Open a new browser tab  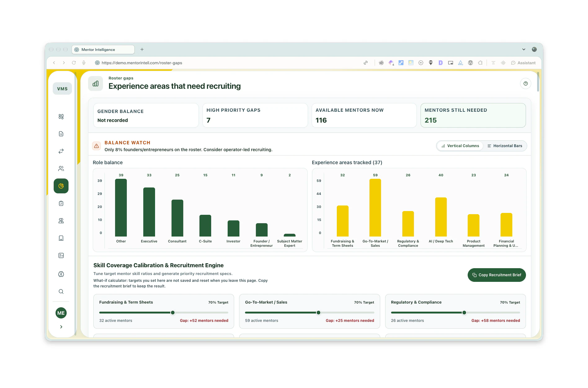[x=142, y=49]
